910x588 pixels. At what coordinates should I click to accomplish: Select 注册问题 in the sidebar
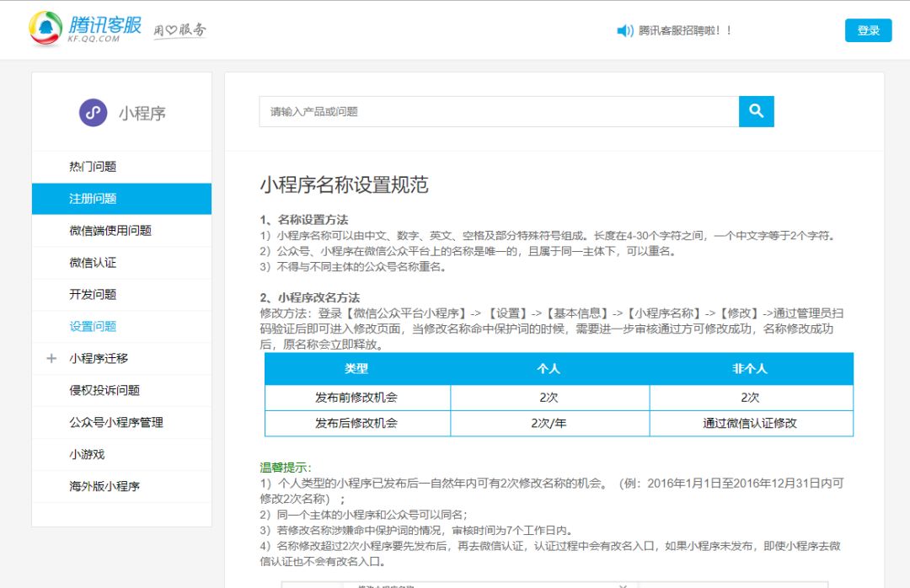click(x=122, y=199)
